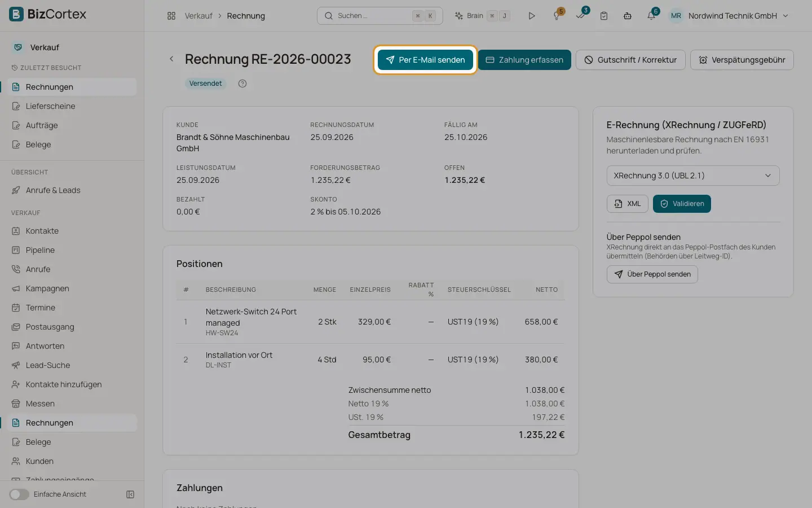Open the XRechnung 3.0 (UBL 2.1) format dropdown
The width and height of the screenshot is (812, 508).
(x=693, y=176)
